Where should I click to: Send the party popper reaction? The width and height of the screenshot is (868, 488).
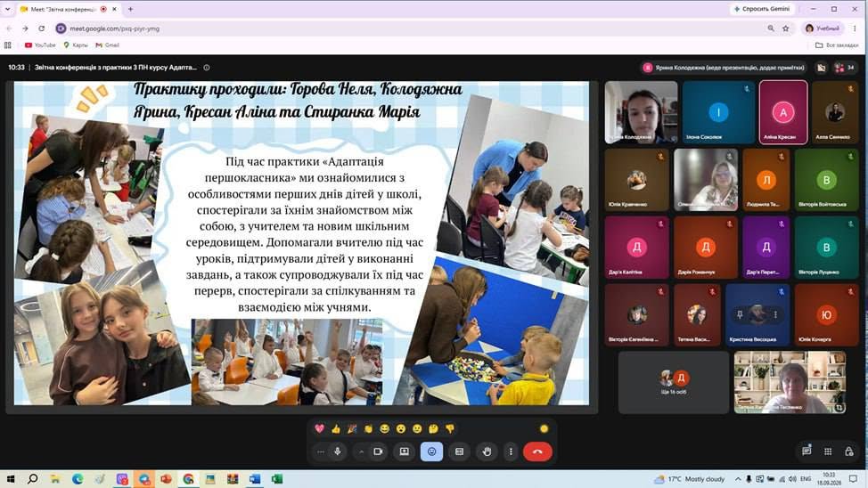click(x=352, y=429)
